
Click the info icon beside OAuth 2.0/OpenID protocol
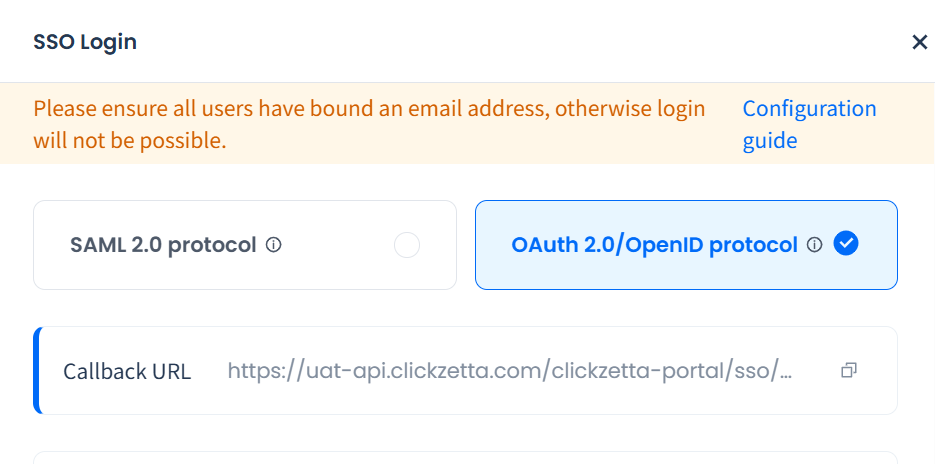point(814,245)
